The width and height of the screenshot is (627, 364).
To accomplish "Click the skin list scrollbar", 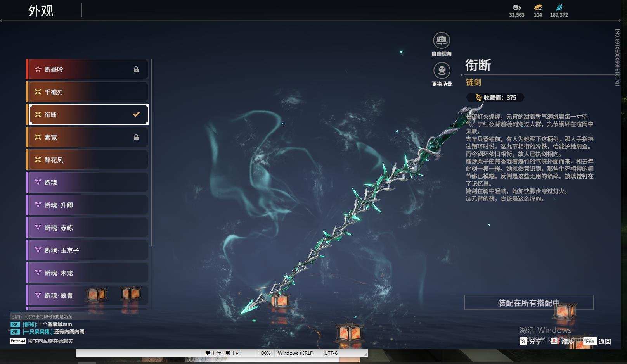I will (x=152, y=152).
